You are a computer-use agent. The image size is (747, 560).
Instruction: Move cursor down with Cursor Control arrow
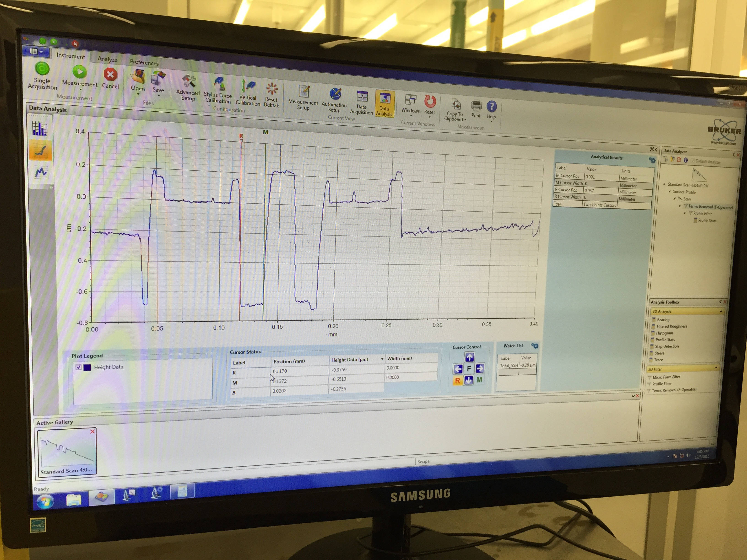(x=468, y=380)
